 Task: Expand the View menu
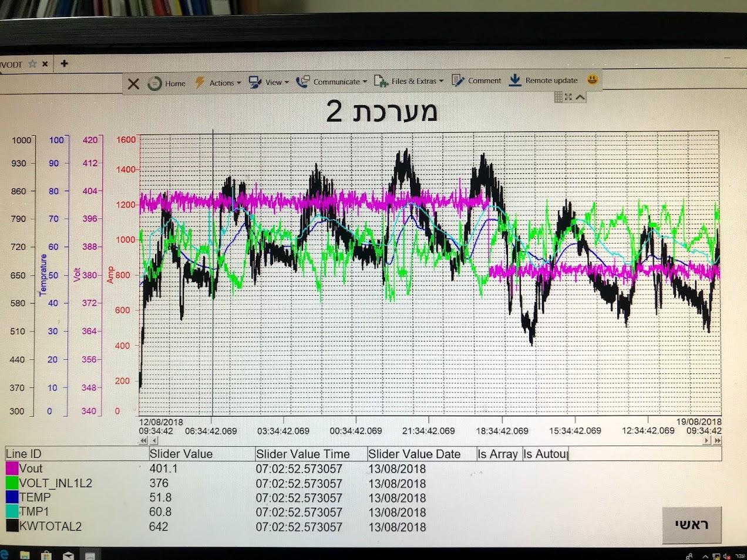click(268, 82)
